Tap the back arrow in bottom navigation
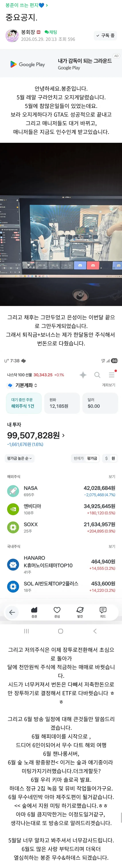This screenshot has height=868, width=122. click(x=12, y=612)
